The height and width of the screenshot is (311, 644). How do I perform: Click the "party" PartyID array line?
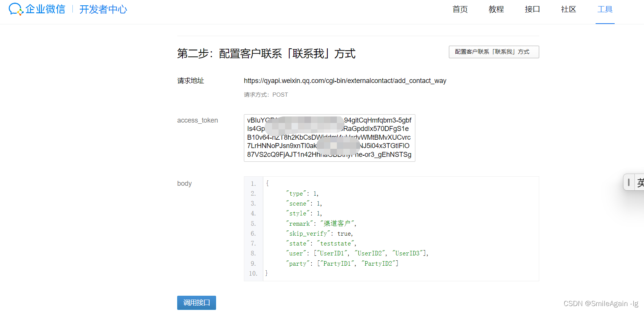pos(342,263)
